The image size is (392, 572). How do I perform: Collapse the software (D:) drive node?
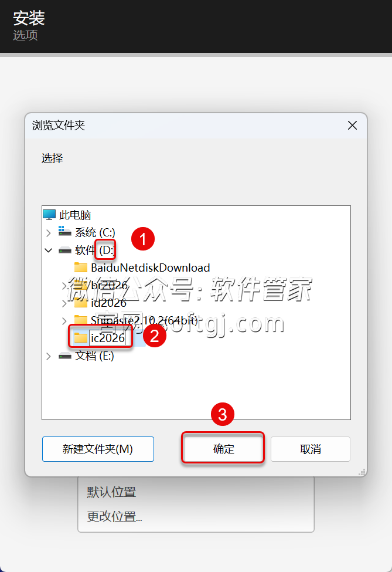pyautogui.click(x=49, y=251)
